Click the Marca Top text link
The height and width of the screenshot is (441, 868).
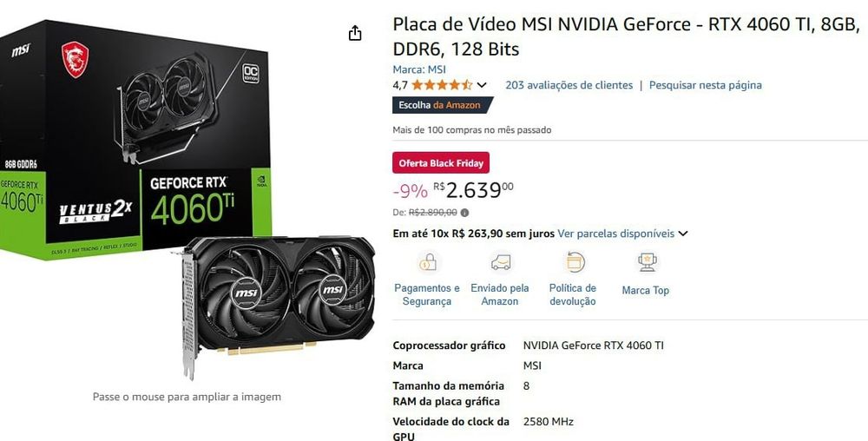(646, 291)
